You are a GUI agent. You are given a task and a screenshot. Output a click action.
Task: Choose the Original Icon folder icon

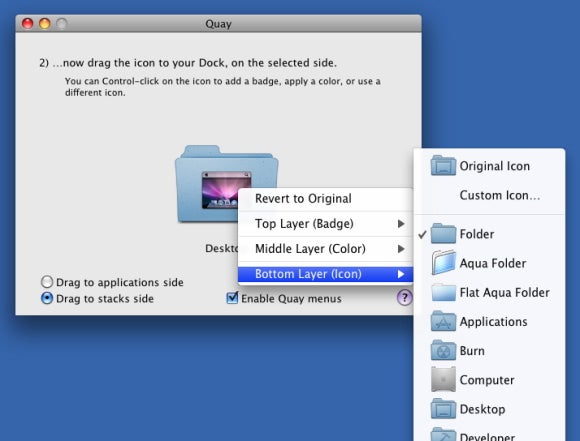pyautogui.click(x=443, y=165)
